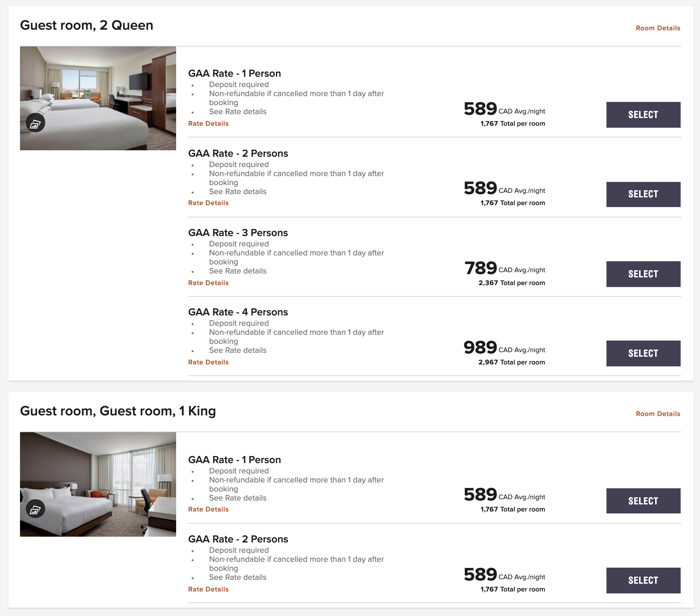The image size is (700, 616).
Task: View Rate Details for 2 Queen 4 Persons rate
Action: (208, 362)
